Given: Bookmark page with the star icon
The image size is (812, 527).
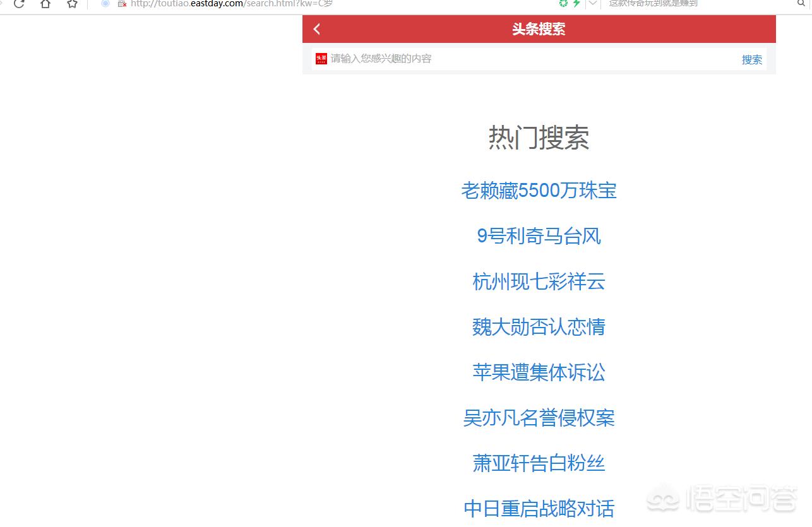Looking at the screenshot, I should click(x=72, y=3).
